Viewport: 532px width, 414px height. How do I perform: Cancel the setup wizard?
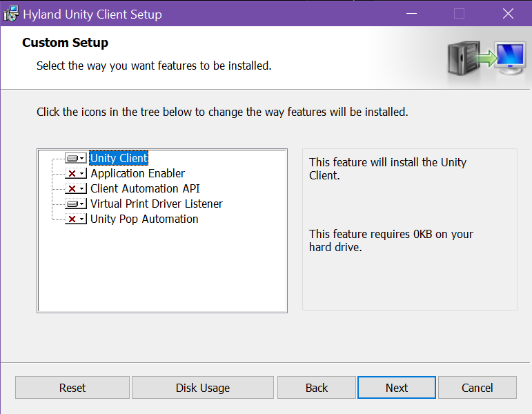(x=477, y=388)
